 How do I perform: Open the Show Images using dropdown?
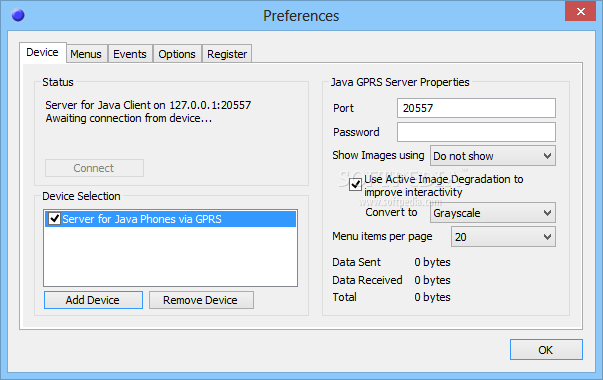(493, 156)
